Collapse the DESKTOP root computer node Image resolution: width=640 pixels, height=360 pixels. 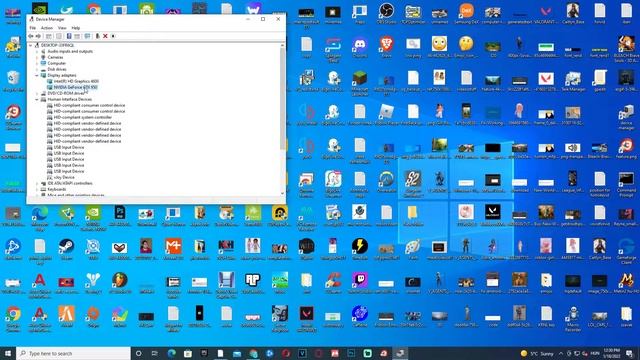click(31, 45)
